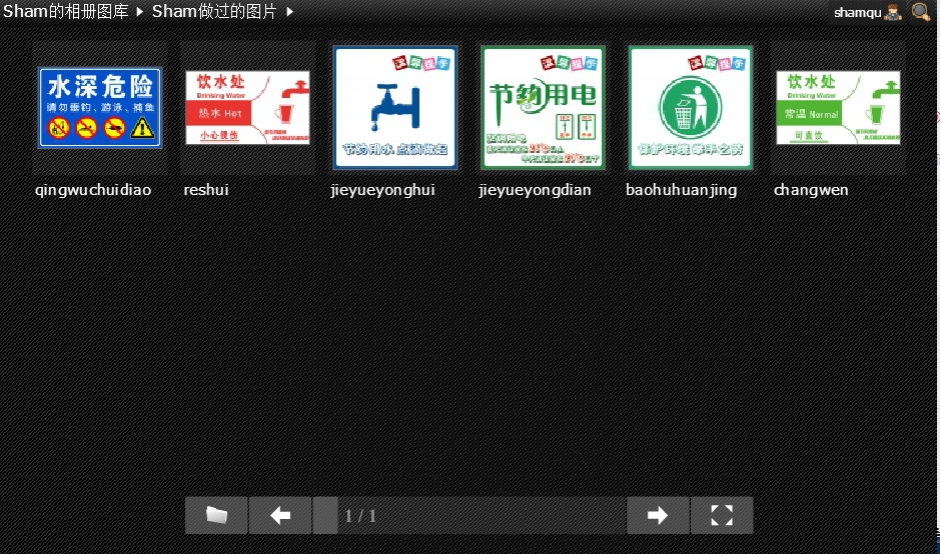The width and height of the screenshot is (940, 554).
Task: Click the shamqu username
Action: tap(857, 13)
